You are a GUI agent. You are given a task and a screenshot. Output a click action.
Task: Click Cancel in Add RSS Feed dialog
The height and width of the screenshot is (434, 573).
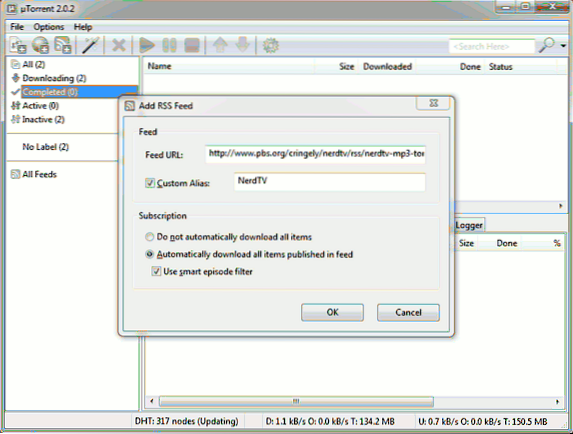point(408,312)
